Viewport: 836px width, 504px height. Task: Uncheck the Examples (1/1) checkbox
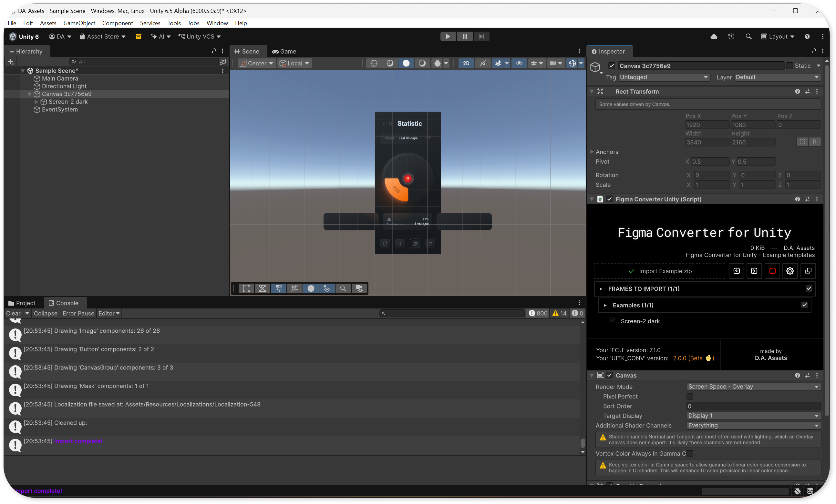point(804,305)
